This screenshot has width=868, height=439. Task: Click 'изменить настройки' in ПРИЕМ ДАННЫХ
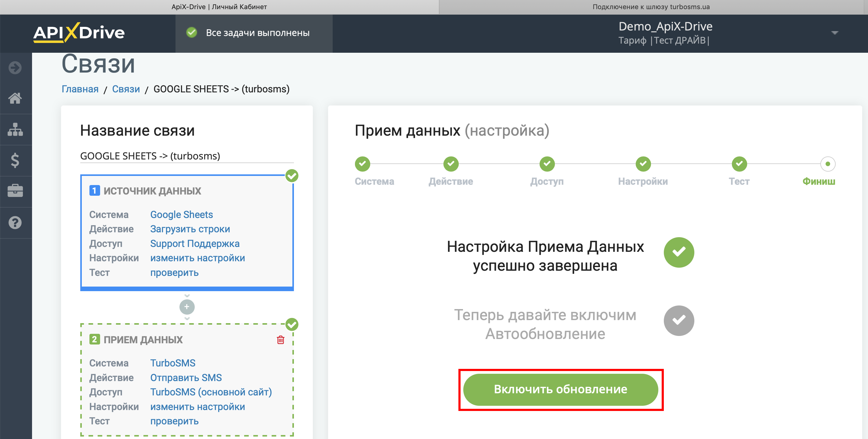point(197,407)
